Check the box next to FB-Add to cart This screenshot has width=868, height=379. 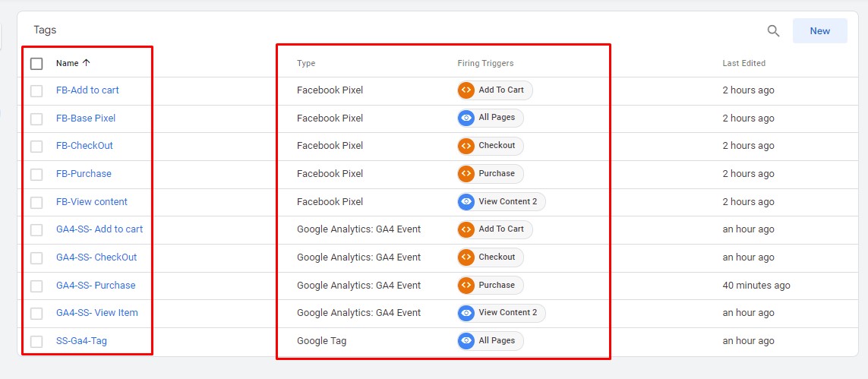pos(36,91)
